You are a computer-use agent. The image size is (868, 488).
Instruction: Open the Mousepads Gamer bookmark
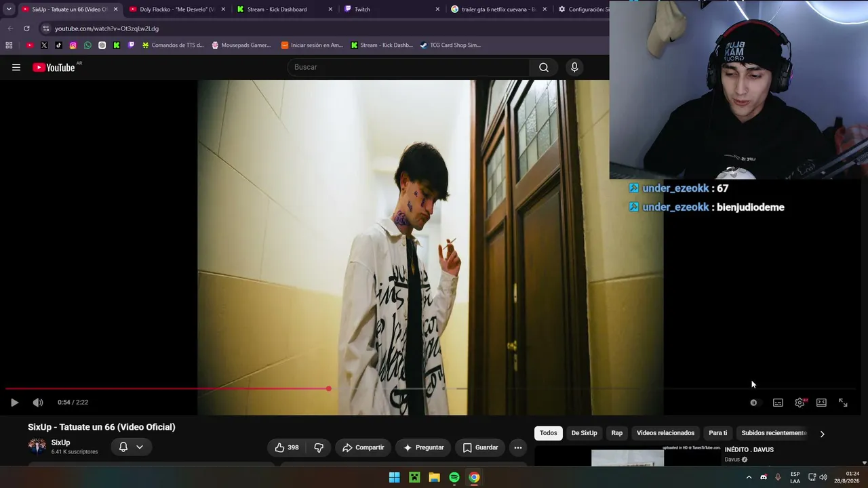[x=241, y=45]
